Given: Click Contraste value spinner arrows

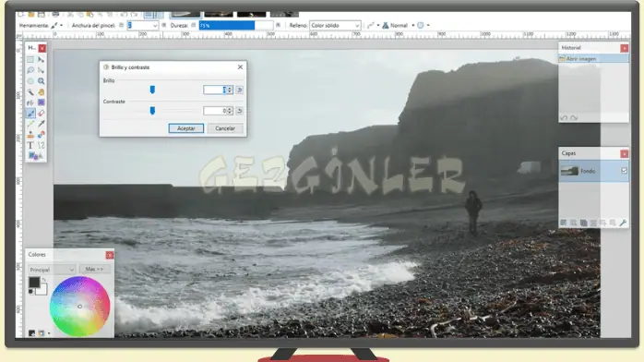Looking at the screenshot, I should 230,111.
